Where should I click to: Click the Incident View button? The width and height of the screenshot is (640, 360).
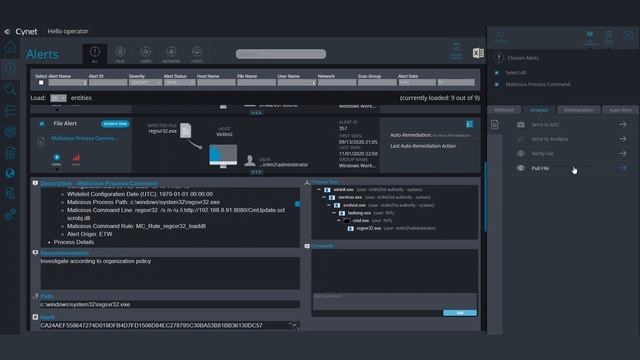115,124
